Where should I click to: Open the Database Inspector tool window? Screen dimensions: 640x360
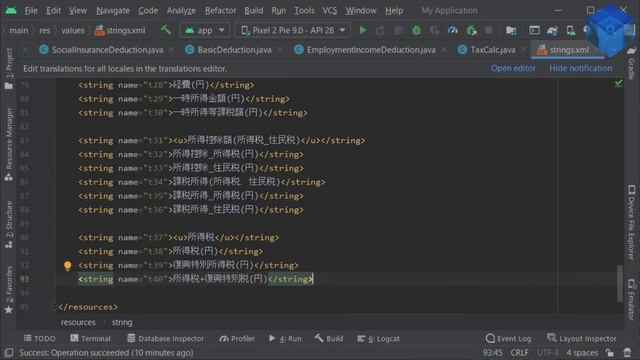pos(165,338)
